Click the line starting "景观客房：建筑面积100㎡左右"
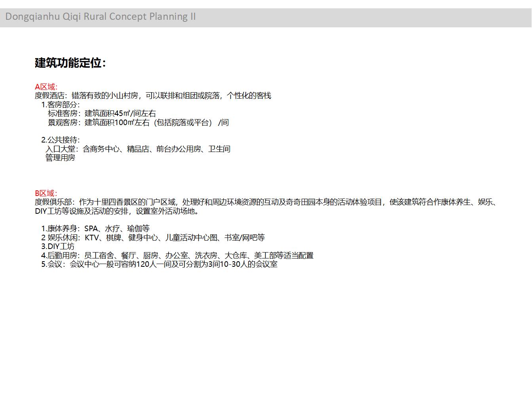 [138, 123]
